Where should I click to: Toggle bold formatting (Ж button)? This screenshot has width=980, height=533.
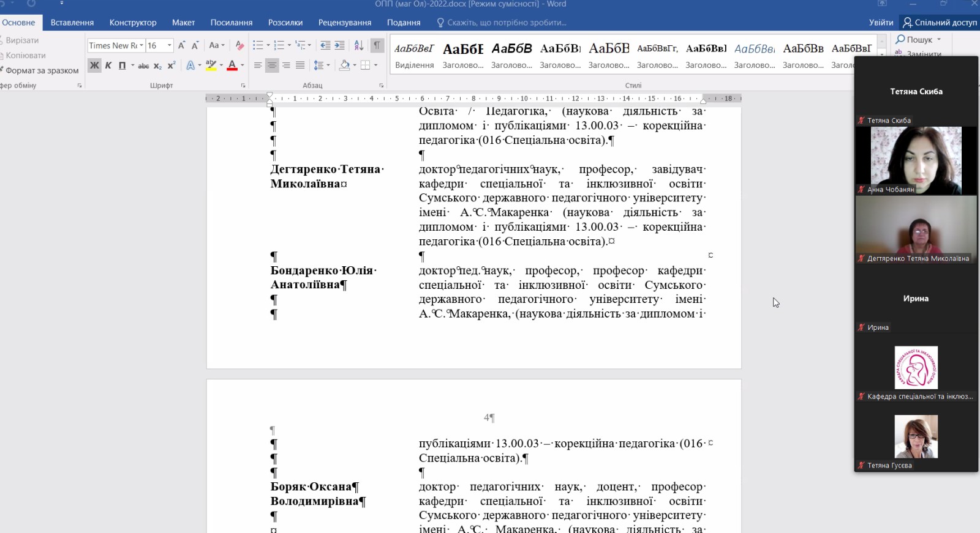[94, 65]
